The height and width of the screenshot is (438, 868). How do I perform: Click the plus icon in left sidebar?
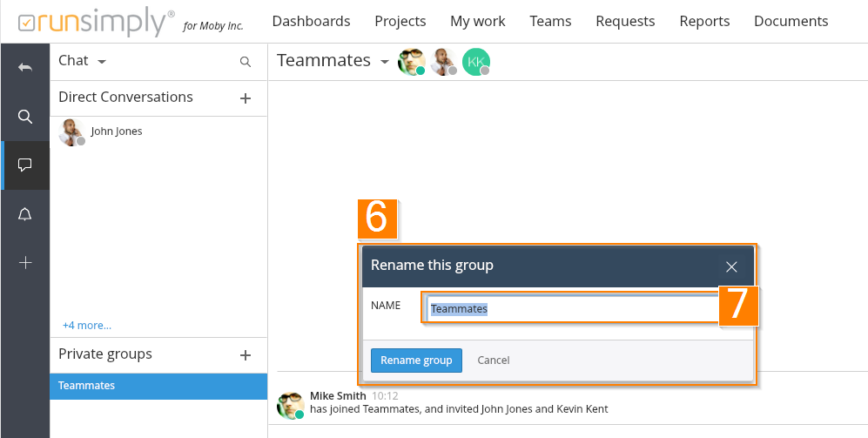pyautogui.click(x=25, y=262)
